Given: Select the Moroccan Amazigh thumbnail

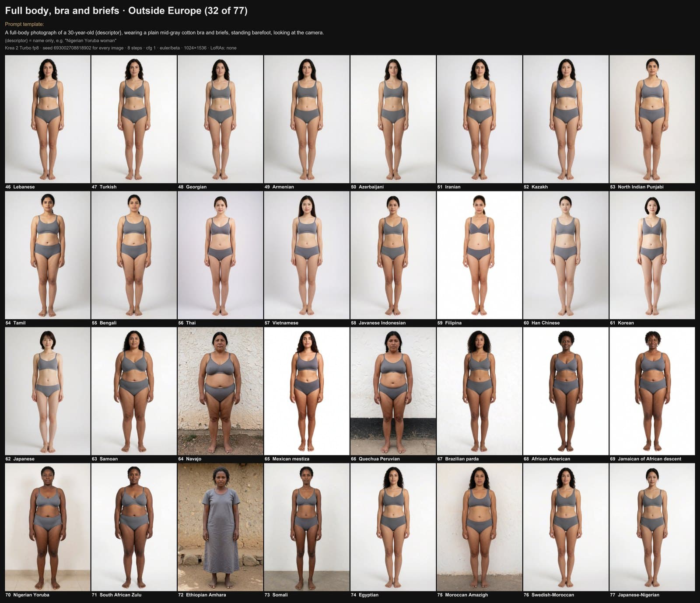Looking at the screenshot, I should 479,527.
